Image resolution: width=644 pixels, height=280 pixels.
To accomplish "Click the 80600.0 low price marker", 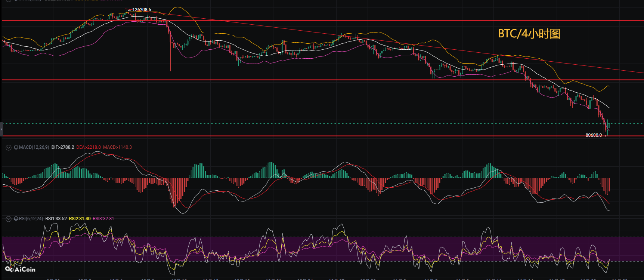I will tap(594, 135).
